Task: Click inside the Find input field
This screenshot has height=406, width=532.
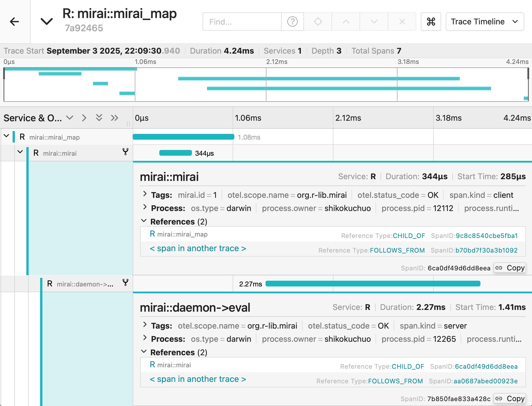Action: (242, 22)
